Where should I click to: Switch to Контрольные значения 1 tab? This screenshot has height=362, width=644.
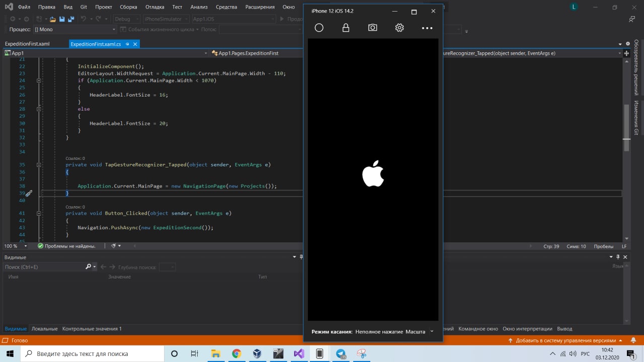tap(92, 328)
